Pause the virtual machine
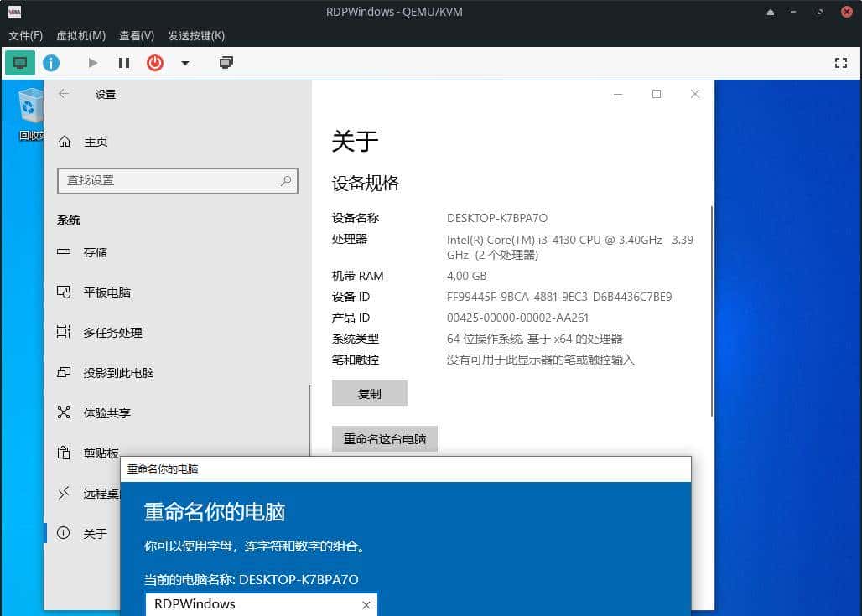Viewport: 862px width, 616px height. pos(123,62)
